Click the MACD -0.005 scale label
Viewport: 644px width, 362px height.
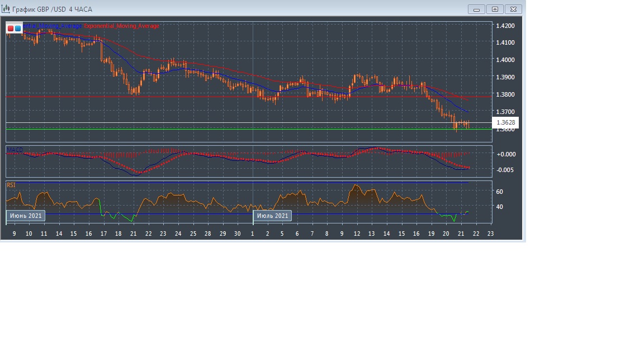(x=504, y=170)
